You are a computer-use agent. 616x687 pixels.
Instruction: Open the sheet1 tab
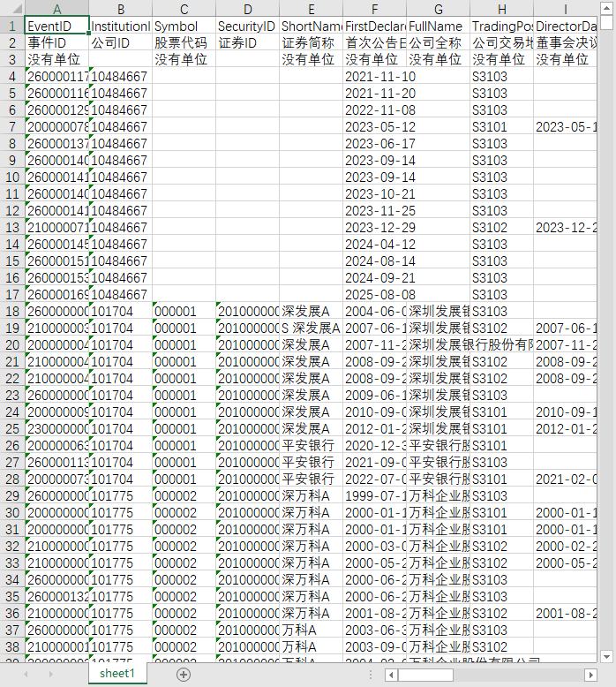[x=117, y=674]
